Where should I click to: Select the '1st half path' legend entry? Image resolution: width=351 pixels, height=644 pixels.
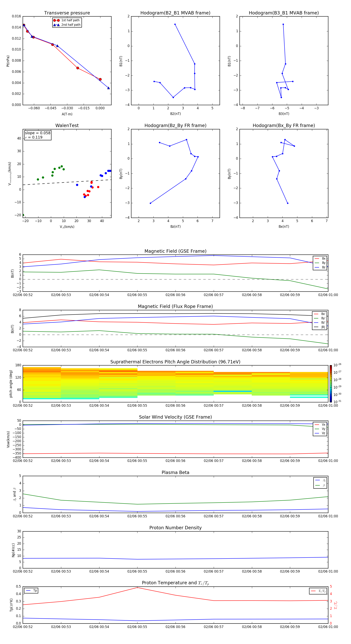tap(67, 20)
